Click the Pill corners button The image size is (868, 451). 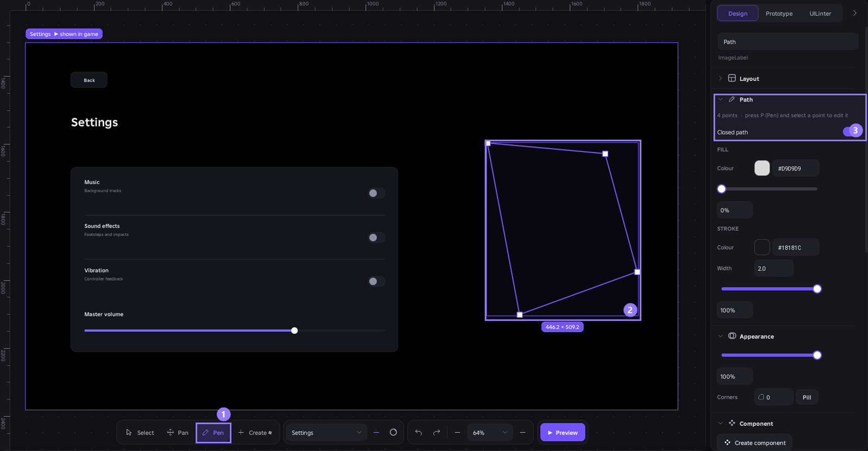[807, 397]
